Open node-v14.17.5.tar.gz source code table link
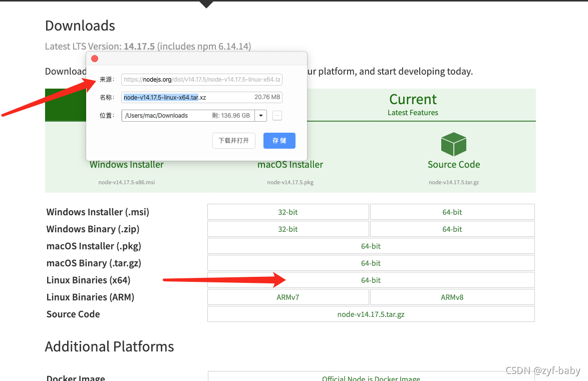 [x=371, y=314]
